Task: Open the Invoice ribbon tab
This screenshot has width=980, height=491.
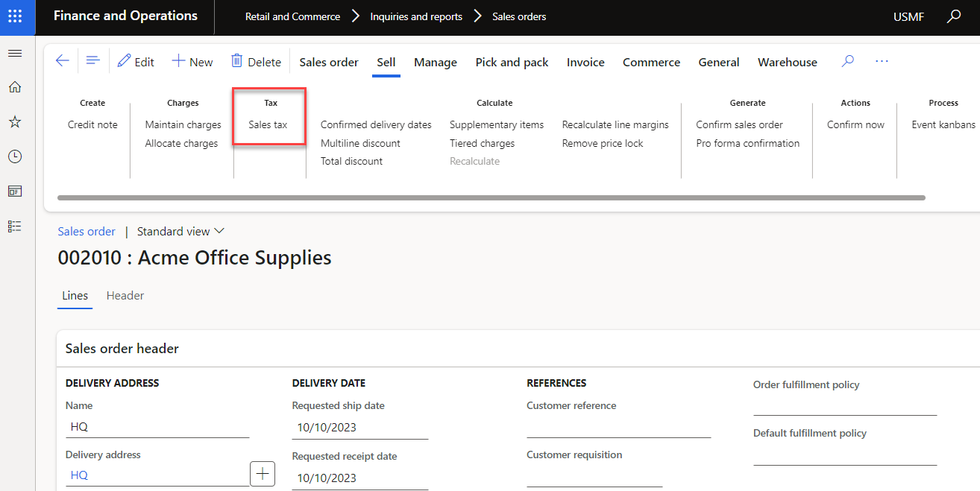Action: tap(585, 62)
